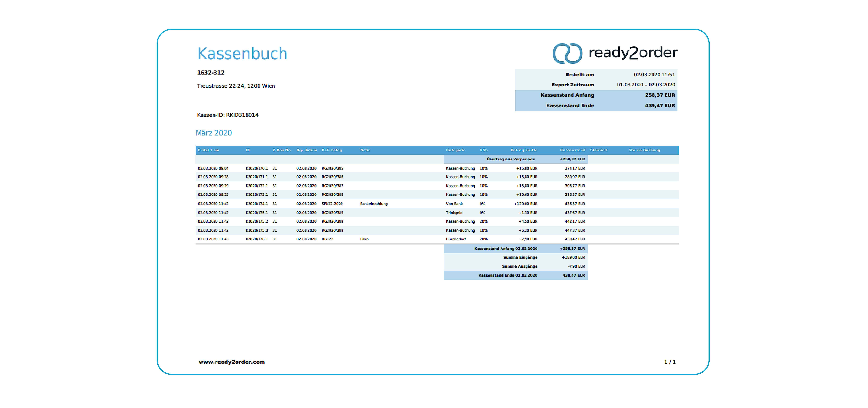Viewport: 868px width, 408px height.
Task: Click the Libro note entry
Action: 364,239
